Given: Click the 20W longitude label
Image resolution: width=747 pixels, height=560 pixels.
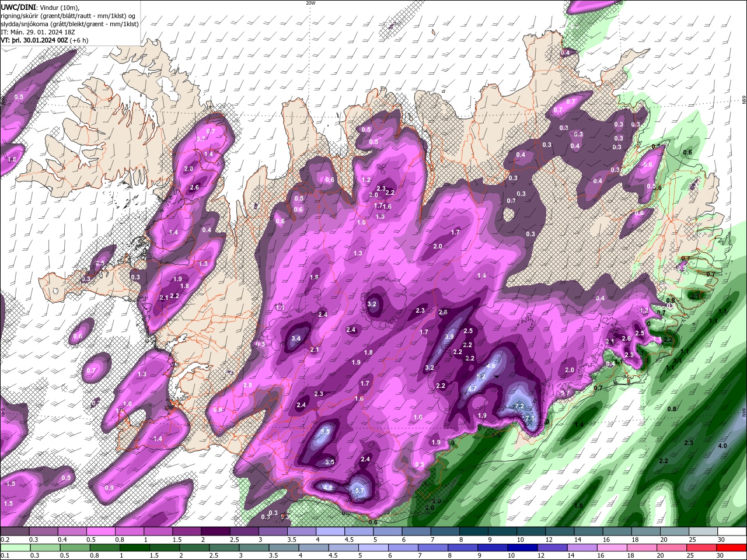Looking at the screenshot, I should [310, 3].
